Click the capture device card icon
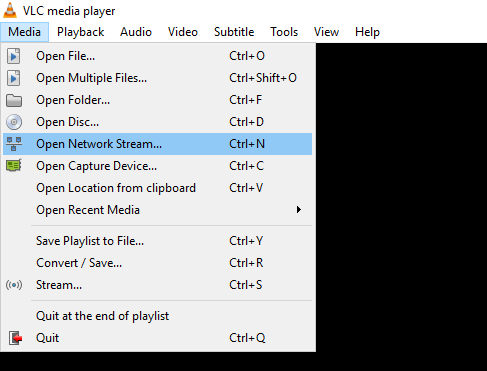The image size is (487, 371). [x=14, y=166]
